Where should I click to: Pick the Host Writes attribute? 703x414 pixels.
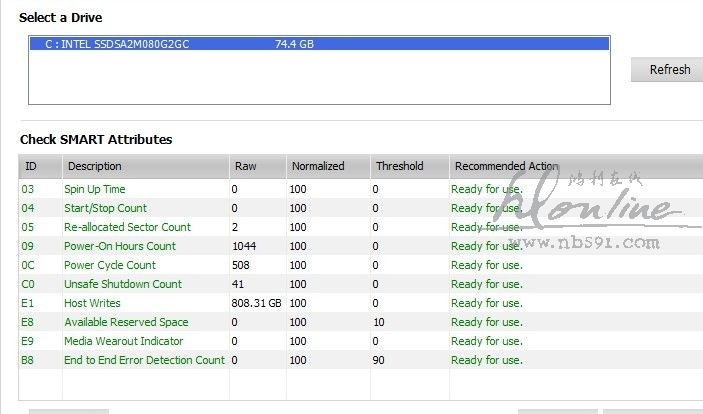point(92,303)
